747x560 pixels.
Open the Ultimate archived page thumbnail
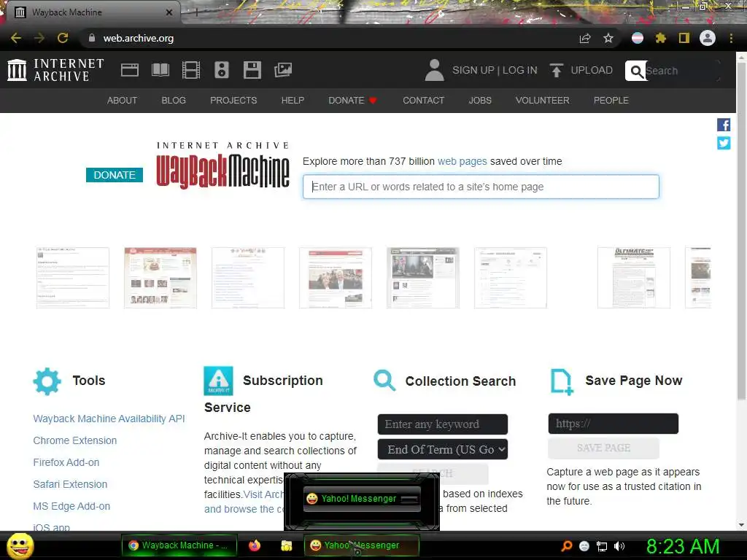(634, 278)
